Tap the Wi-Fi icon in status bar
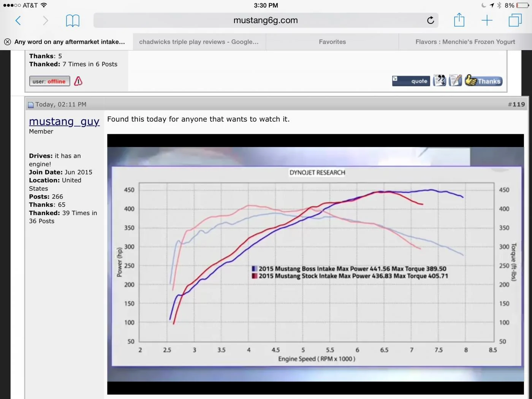Screen dimensions: 532x399 [44, 5]
